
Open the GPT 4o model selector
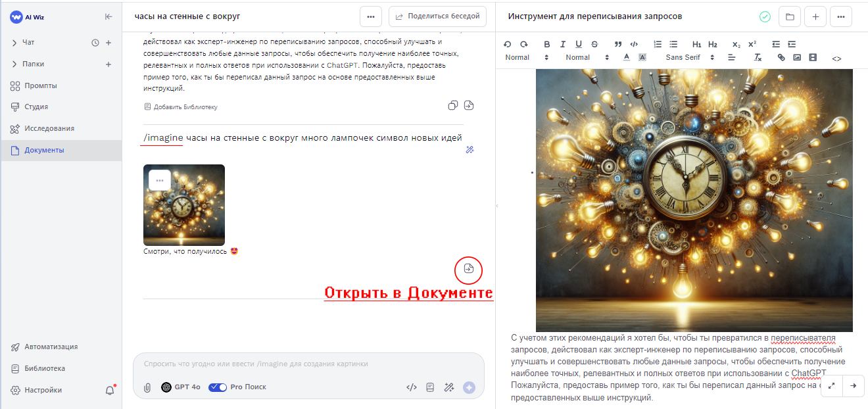coord(181,387)
